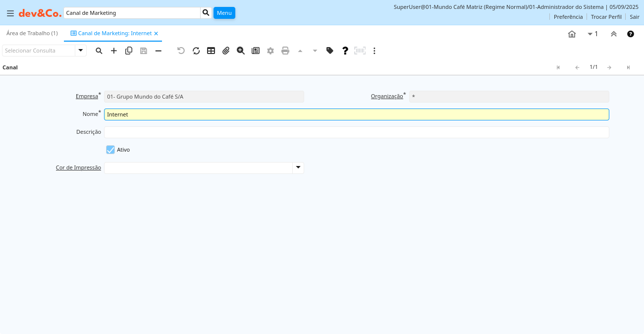
Task: Switch to Área de Trabalho tab
Action: (32, 33)
